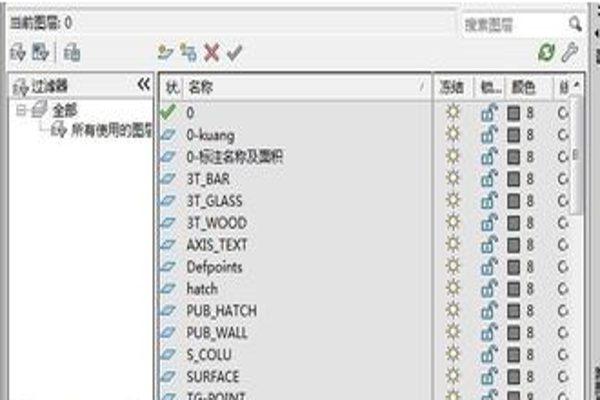Sort by the 锁定 column header
This screenshot has width=600, height=400.
click(x=490, y=87)
